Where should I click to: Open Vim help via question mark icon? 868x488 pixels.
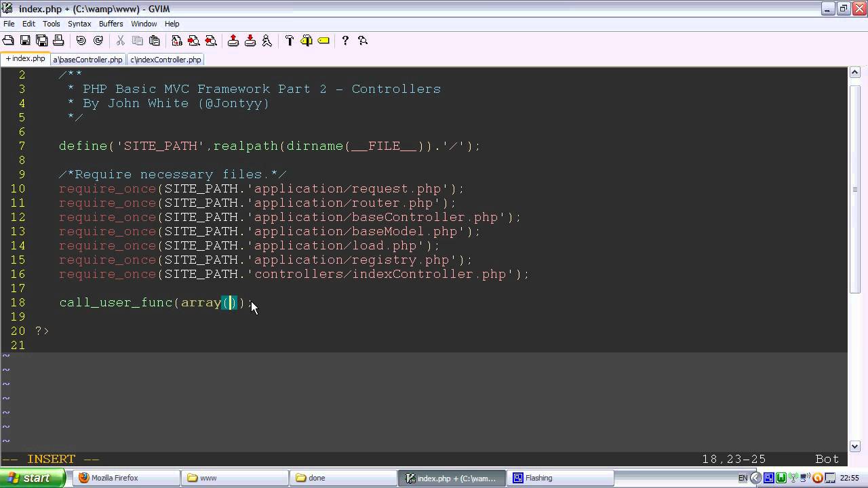tap(345, 41)
